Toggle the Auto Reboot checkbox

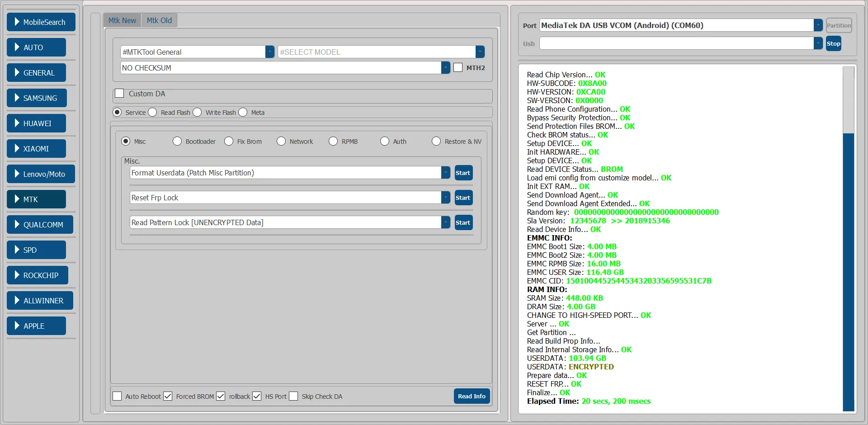point(117,397)
